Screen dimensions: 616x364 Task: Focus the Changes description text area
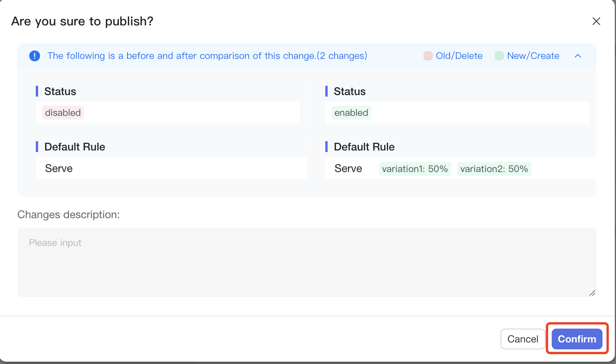tap(306, 262)
